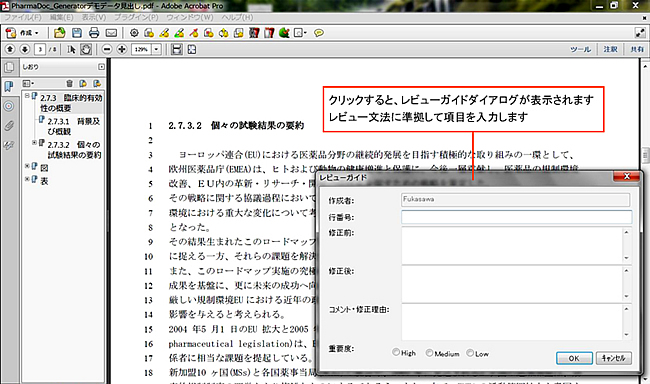Open the page thumbnails panel icon
Screen dimensions: 650x384
(x=9, y=67)
